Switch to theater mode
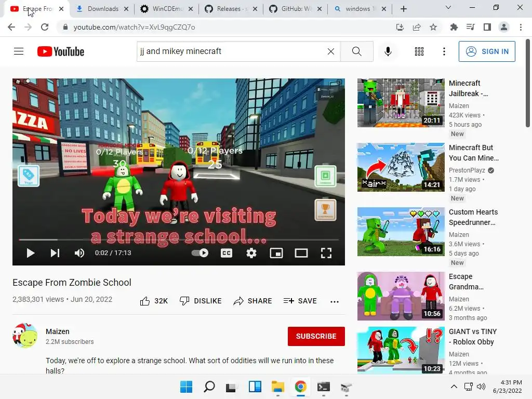532x399 pixels. pos(301,253)
